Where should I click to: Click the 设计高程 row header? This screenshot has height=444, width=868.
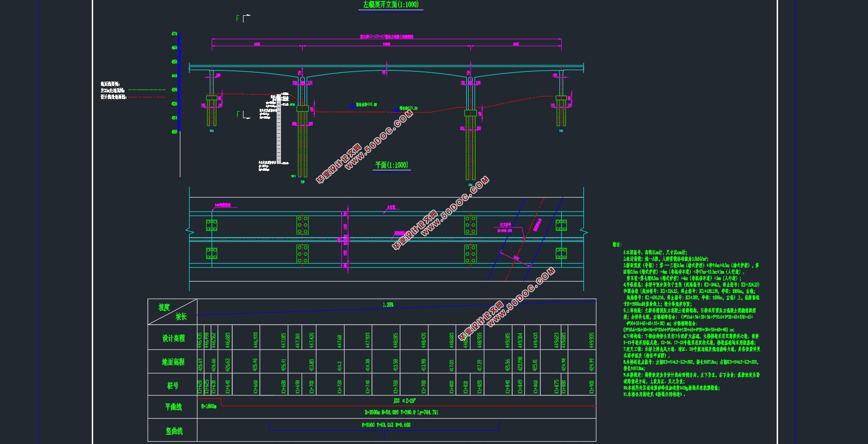pos(173,338)
